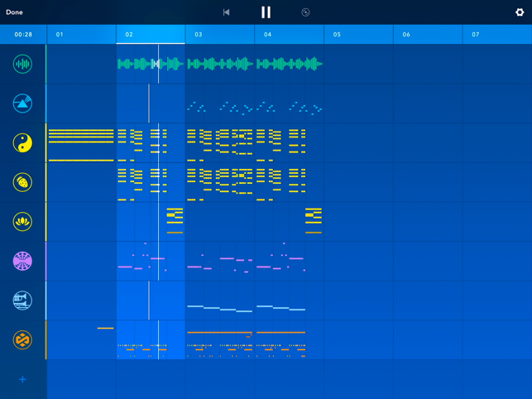The width and height of the screenshot is (532, 399).
Task: Open the settings gear
Action: pyautogui.click(x=520, y=12)
